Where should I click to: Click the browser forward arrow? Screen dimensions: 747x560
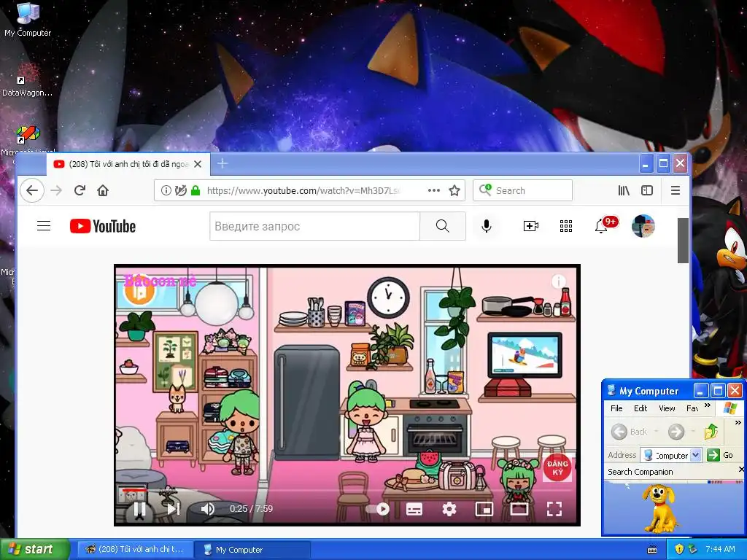pos(56,190)
